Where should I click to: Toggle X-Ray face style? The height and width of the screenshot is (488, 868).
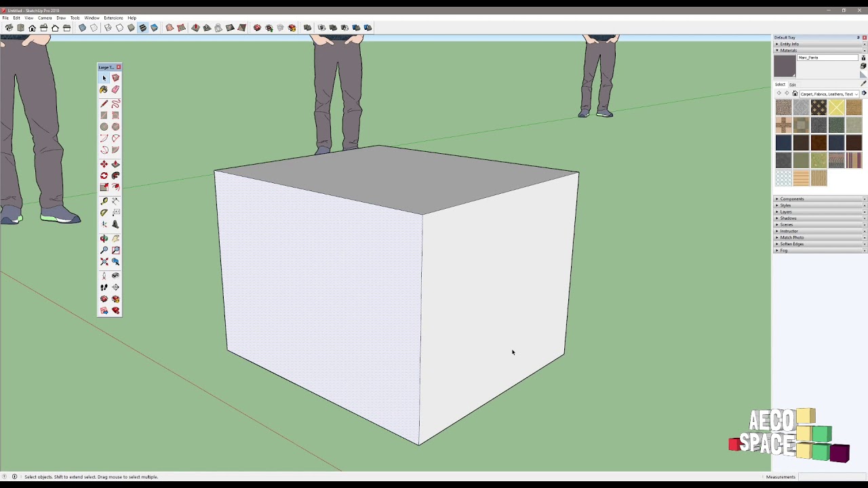pyautogui.click(x=82, y=28)
